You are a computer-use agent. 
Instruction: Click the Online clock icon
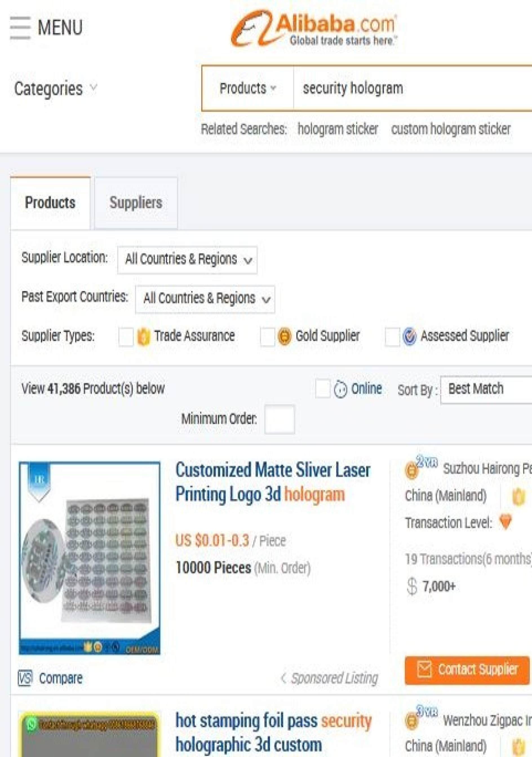340,389
